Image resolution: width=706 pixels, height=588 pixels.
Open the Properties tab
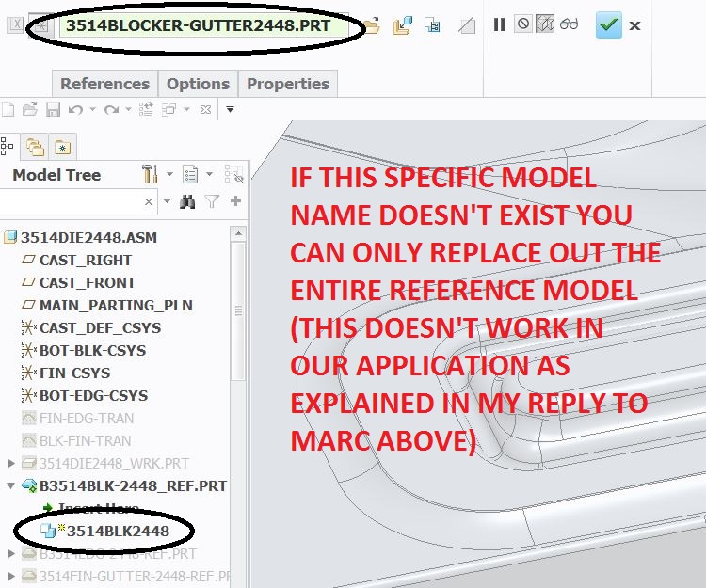(x=288, y=84)
